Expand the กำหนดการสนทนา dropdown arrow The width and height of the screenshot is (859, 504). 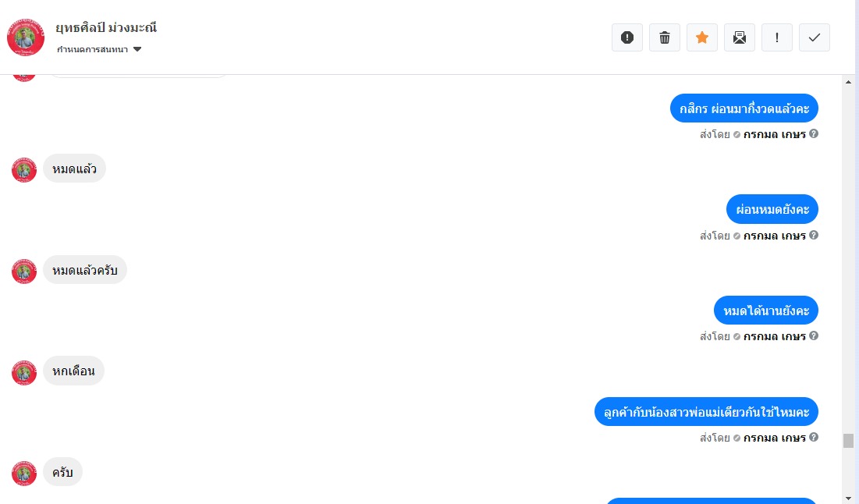pos(137,49)
